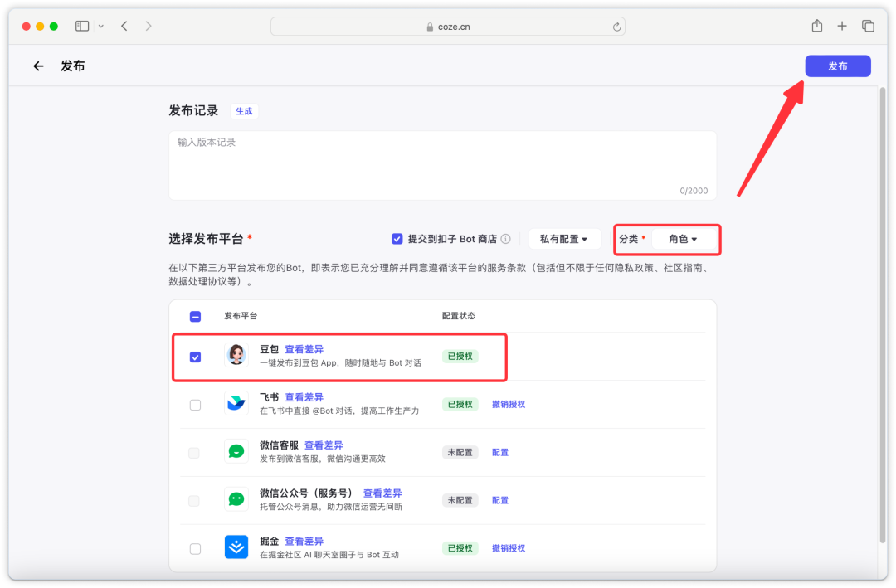Click the back arrow next to 发布
Image resolution: width=896 pixels, height=588 pixels.
(x=38, y=66)
